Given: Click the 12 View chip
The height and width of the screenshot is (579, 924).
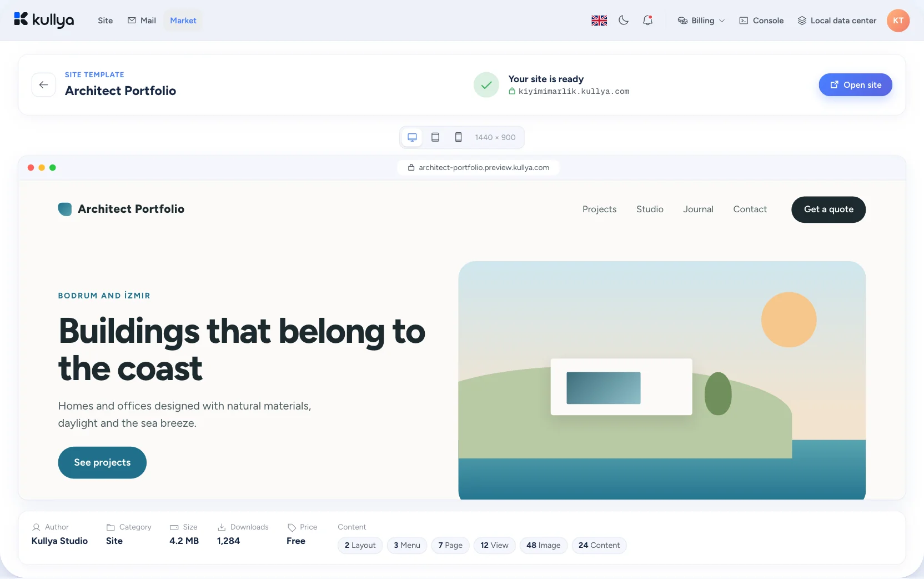Looking at the screenshot, I should point(494,546).
